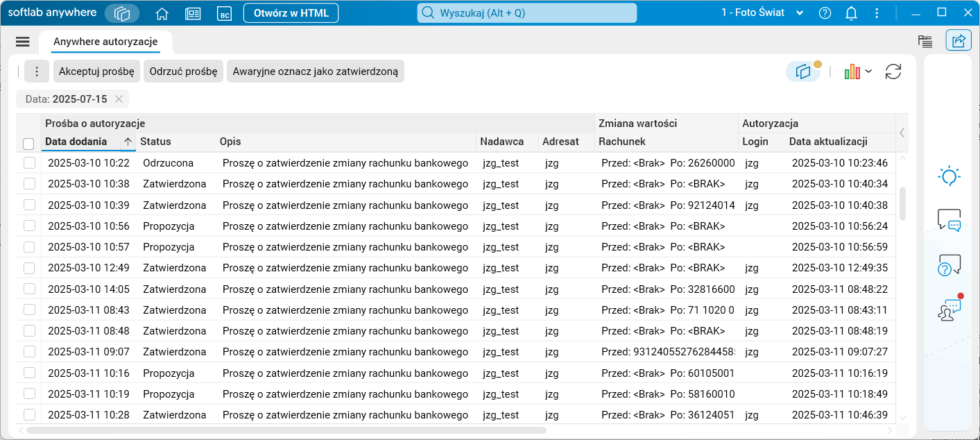
Task: Go to the home screen icon
Action: [x=162, y=13]
